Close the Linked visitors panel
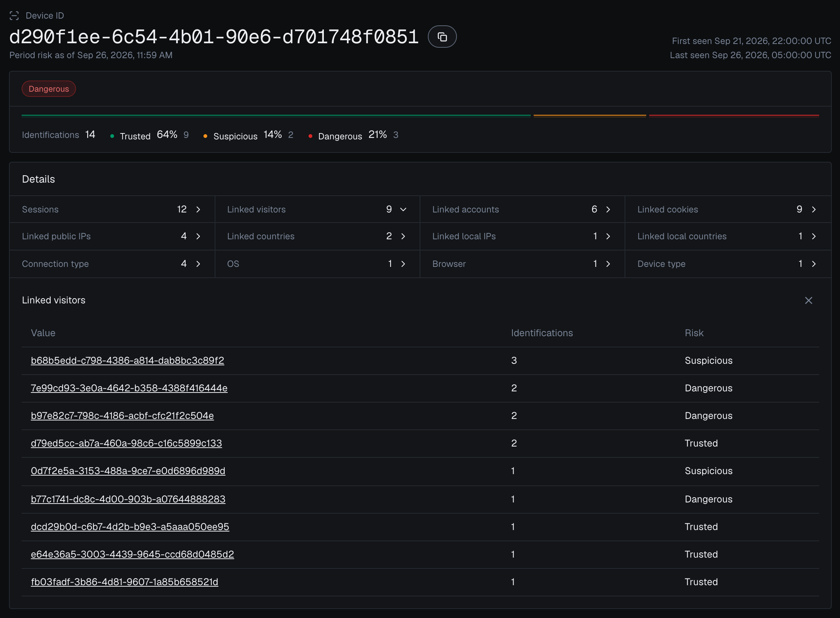The width and height of the screenshot is (840, 618). [808, 300]
